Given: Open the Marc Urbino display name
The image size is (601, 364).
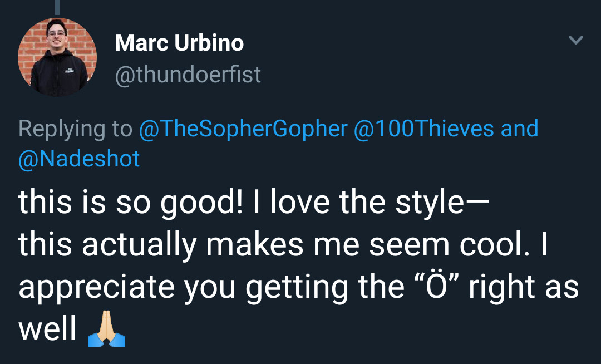Looking at the screenshot, I should pyautogui.click(x=179, y=43).
